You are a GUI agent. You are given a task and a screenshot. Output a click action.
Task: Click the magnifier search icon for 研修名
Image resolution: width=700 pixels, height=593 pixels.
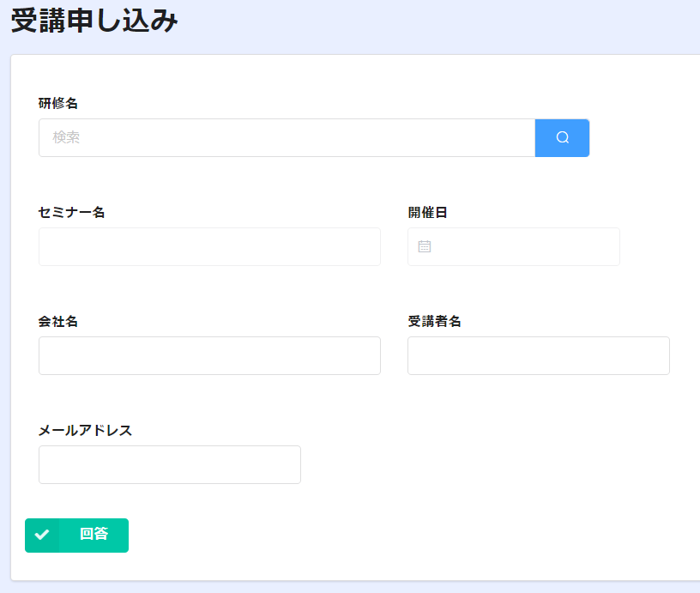pos(563,137)
